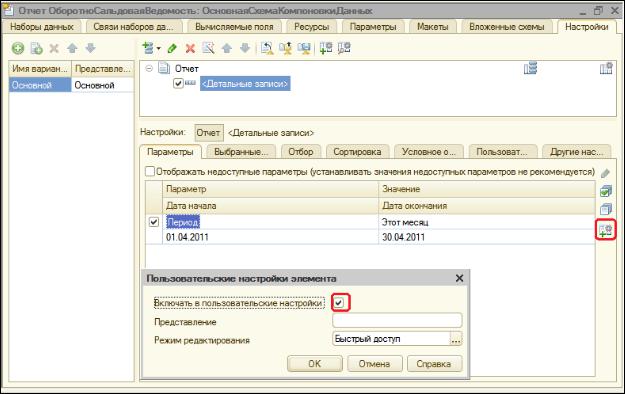Click the grey delete-variant X icon
The height and width of the screenshot is (394, 625).
click(x=54, y=48)
